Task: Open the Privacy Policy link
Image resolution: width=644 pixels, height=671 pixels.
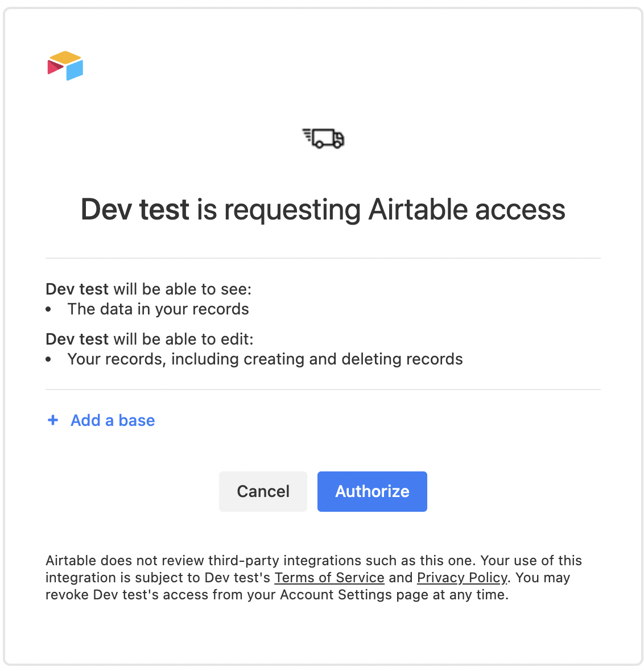Action: click(461, 577)
